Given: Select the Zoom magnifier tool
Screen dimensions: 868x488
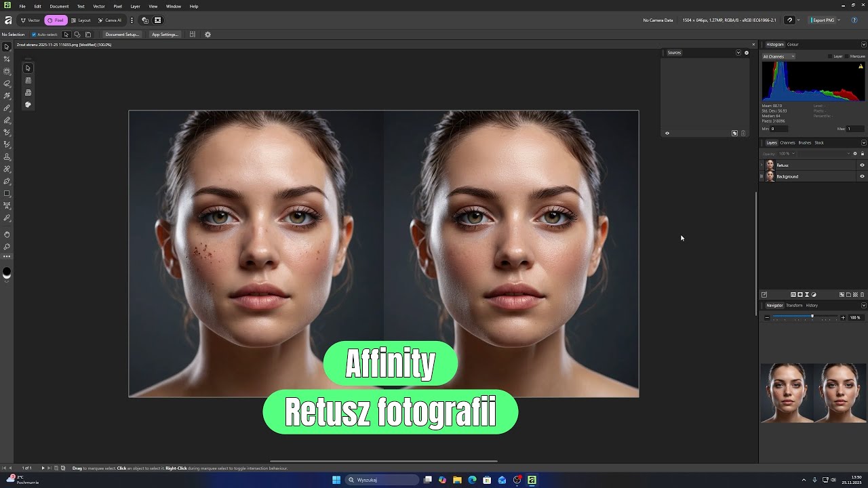Looking at the screenshot, I should tap(7, 246).
